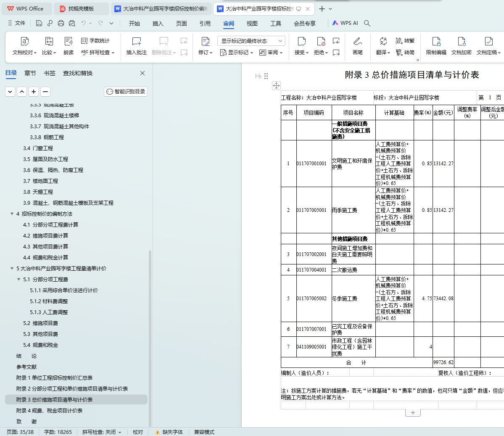The width and height of the screenshot is (504, 436).
Task: Click page count 35/38 in status bar
Action: [x=20, y=432]
